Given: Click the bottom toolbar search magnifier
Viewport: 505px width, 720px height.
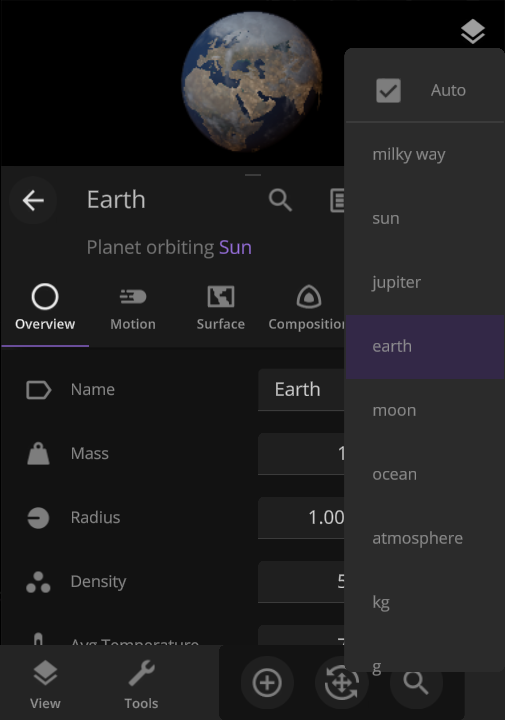Looking at the screenshot, I should tap(416, 683).
